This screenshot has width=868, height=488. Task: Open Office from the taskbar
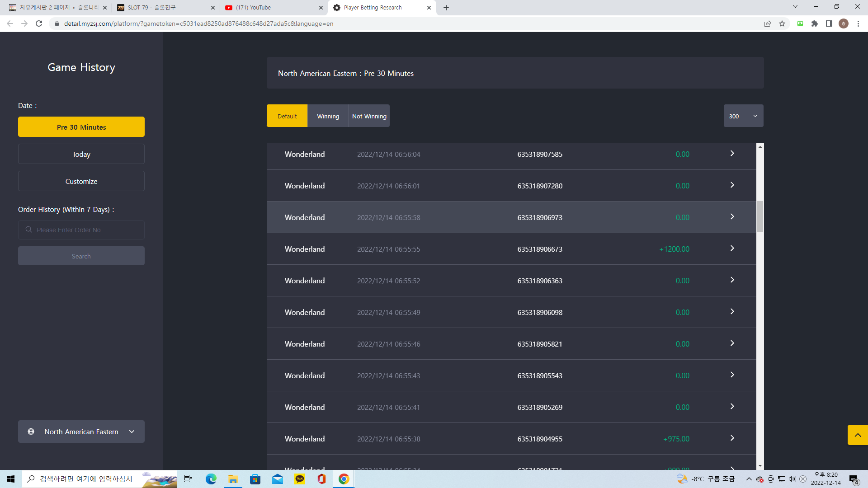(322, 479)
